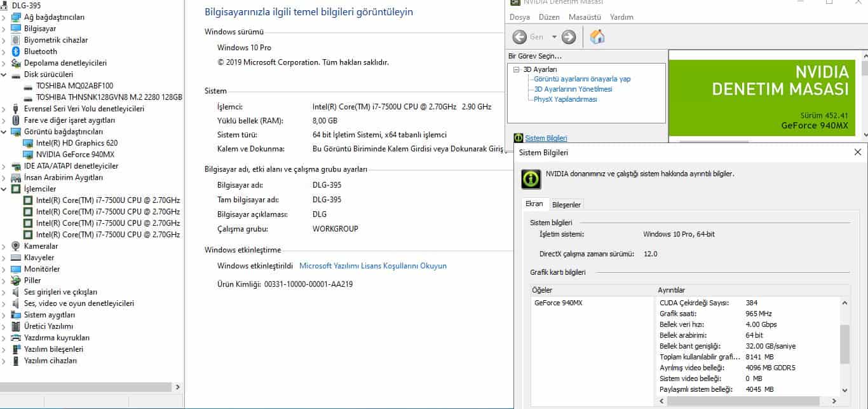Screen dimensions: 868x409
Task: Click the TOSHIBA THNSNK128GVN8 disk icon
Action: coord(28,97)
